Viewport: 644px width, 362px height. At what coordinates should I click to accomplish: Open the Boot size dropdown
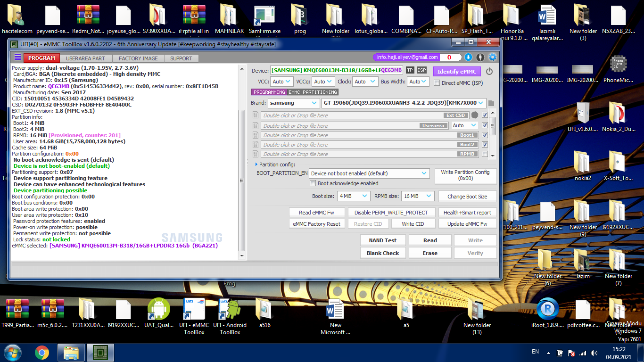tap(354, 196)
